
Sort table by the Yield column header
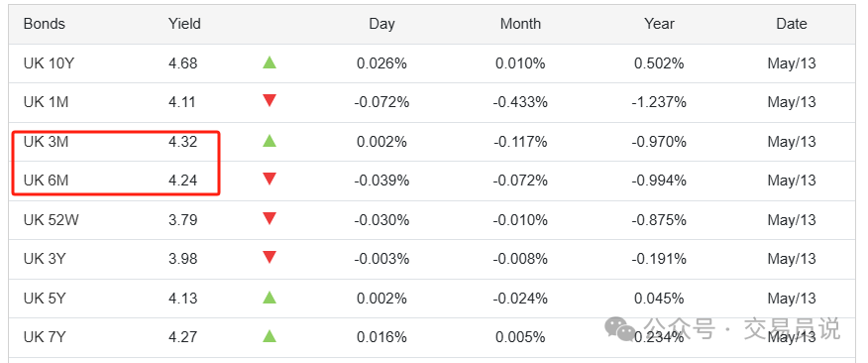tap(184, 24)
